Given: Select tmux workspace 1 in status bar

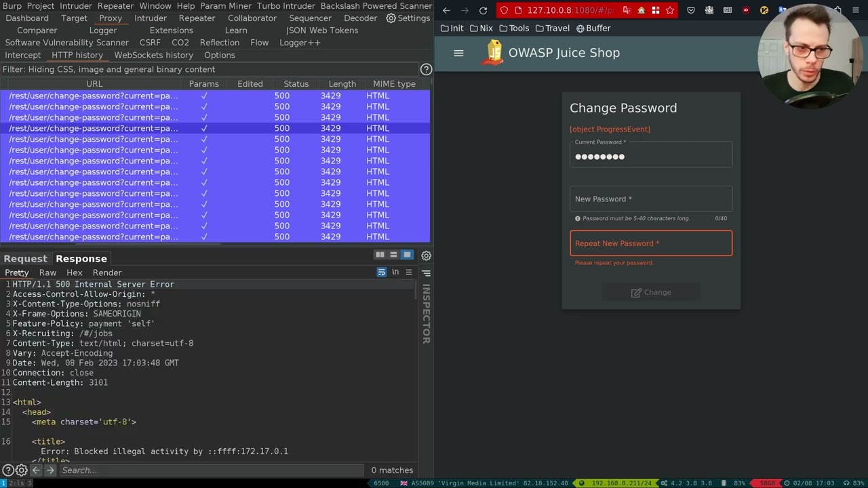Looking at the screenshot, I should (x=4, y=483).
